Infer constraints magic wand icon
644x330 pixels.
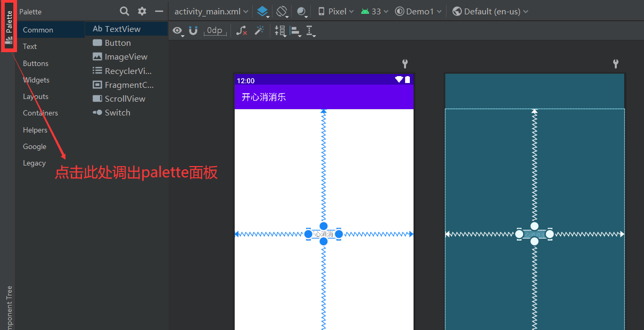pos(259,30)
